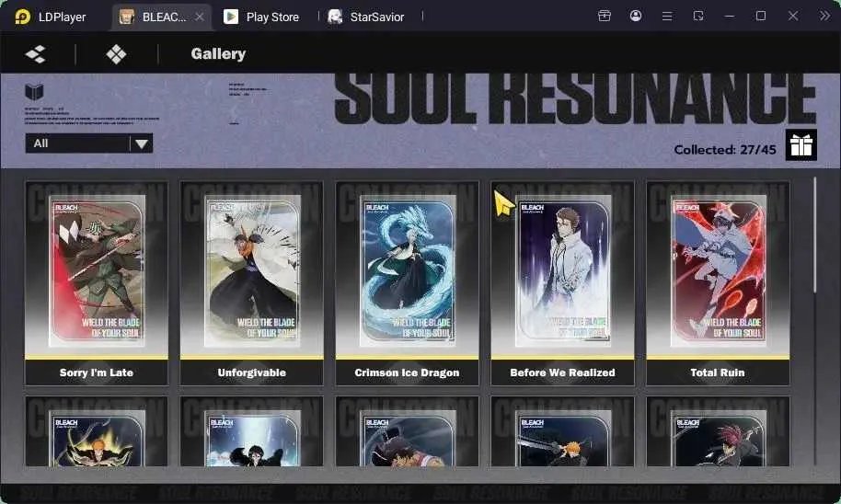Select the card below Before We Realized
Image resolution: width=841 pixels, height=504 pixels.
coord(562,431)
